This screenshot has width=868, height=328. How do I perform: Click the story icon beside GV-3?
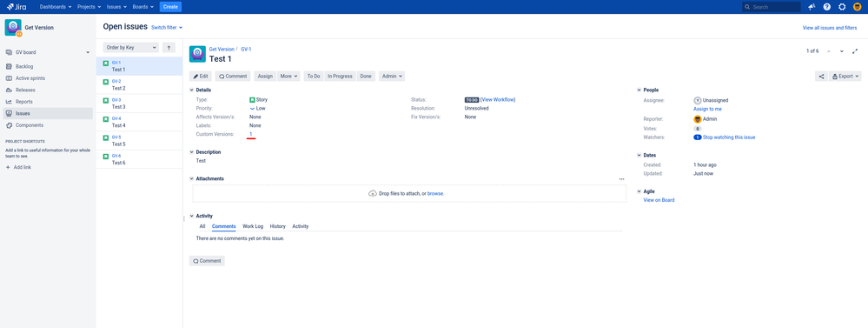(106, 100)
